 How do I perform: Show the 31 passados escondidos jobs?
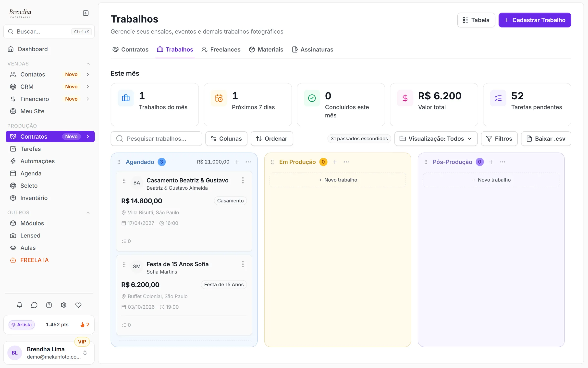pos(359,139)
